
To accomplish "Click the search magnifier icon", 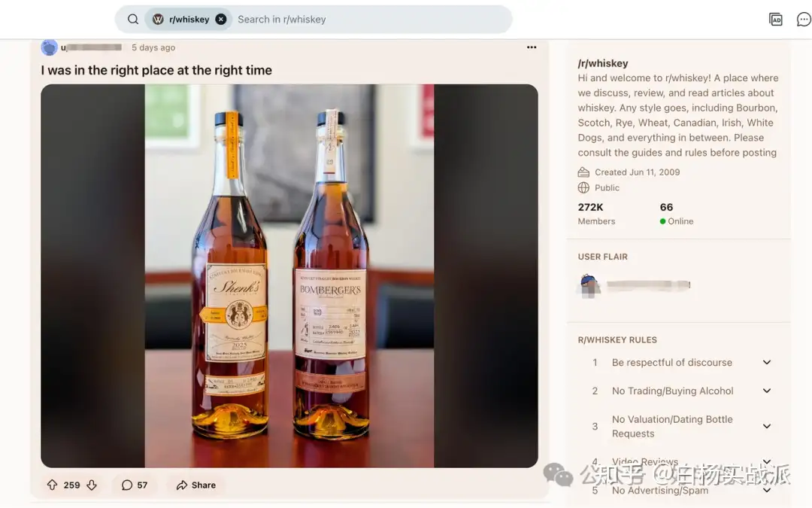I will pos(133,19).
